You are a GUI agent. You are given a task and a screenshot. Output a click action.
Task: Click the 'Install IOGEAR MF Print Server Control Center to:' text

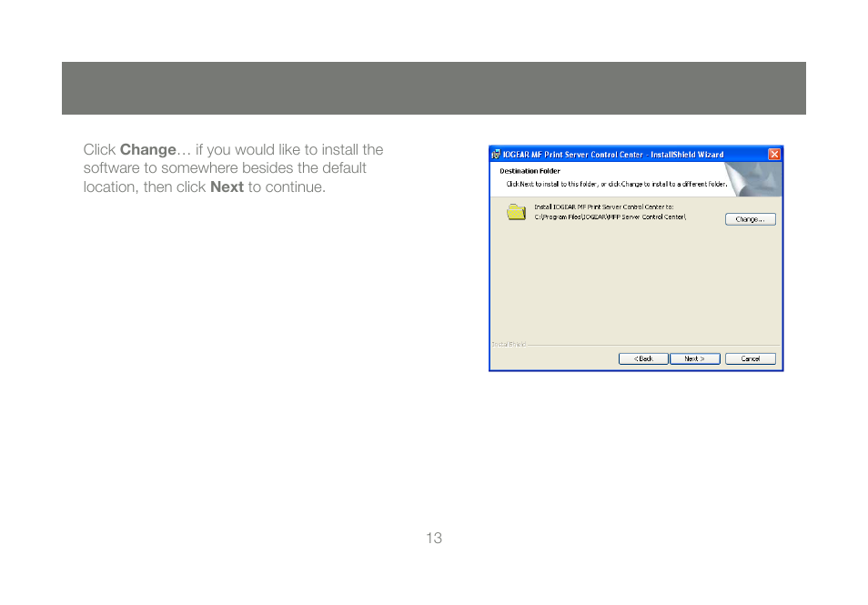point(604,207)
